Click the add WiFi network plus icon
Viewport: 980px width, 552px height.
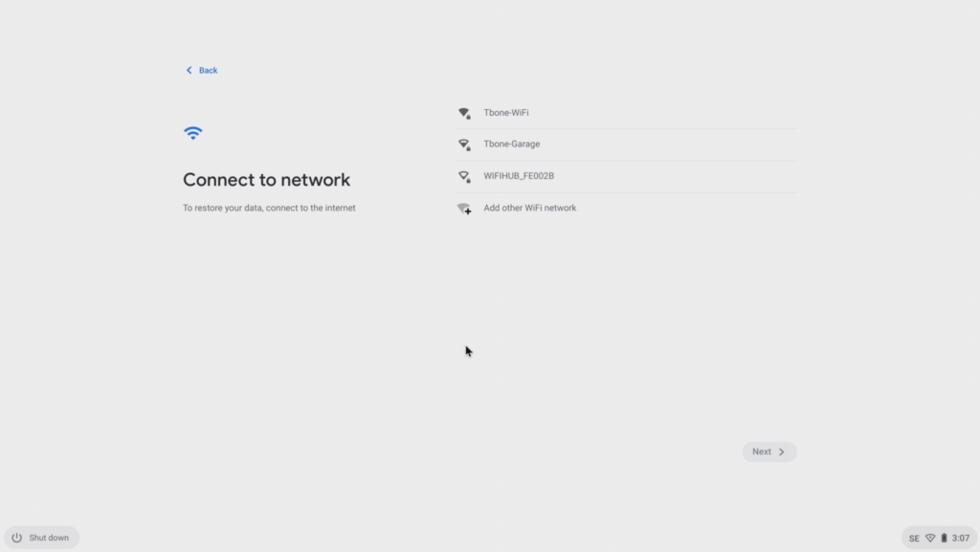[464, 209]
